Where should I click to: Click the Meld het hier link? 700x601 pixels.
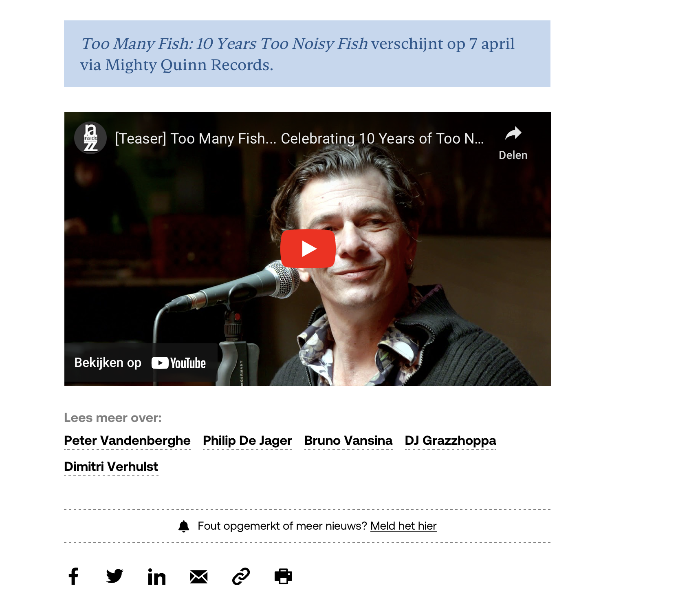point(403,526)
